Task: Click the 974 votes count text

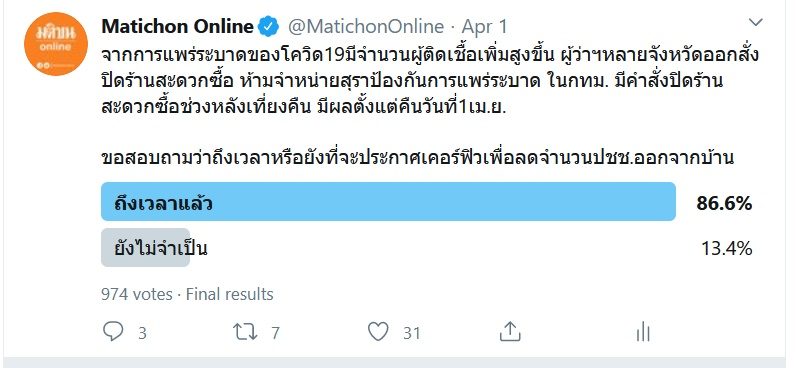Action: [137, 294]
